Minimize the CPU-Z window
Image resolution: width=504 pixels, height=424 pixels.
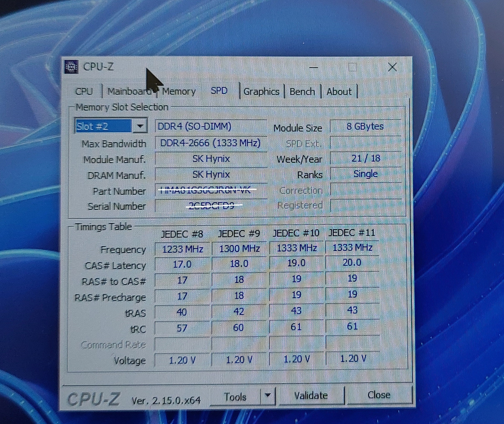pyautogui.click(x=314, y=68)
